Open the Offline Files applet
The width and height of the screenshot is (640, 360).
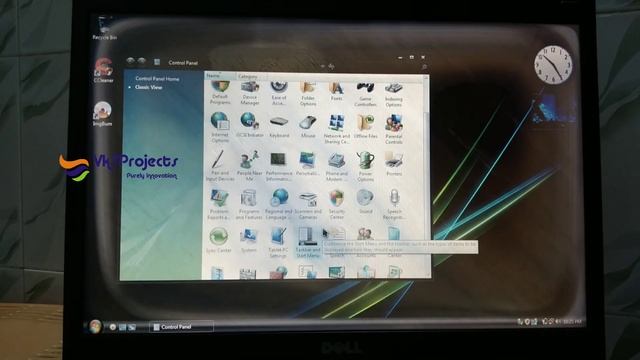pos(366,127)
